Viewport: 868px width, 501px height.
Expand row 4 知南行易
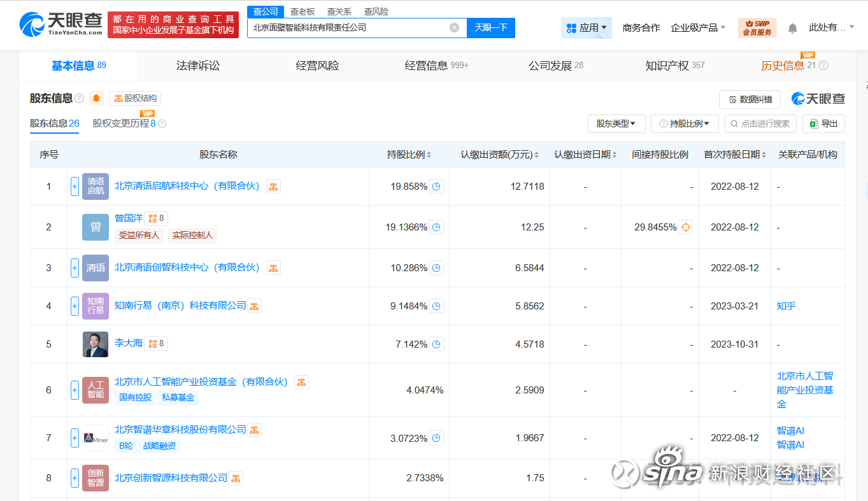75,306
